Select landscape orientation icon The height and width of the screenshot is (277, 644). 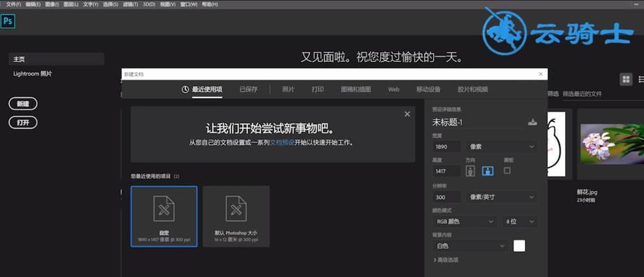[x=487, y=171]
